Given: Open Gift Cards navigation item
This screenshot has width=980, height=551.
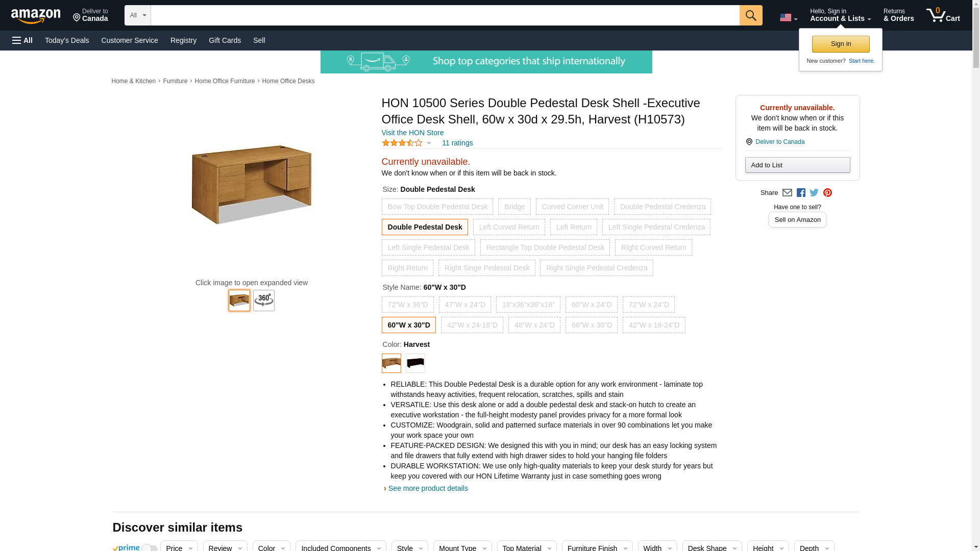Looking at the screenshot, I should coord(225,40).
